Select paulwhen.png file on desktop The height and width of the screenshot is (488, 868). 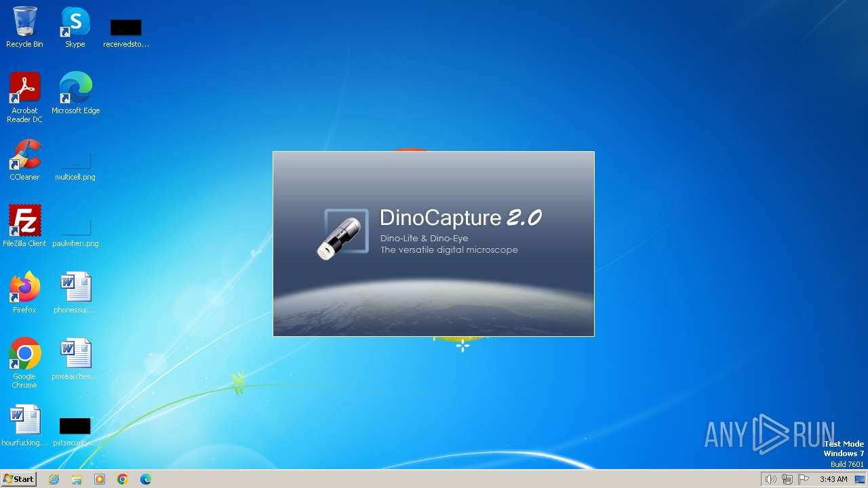(x=75, y=232)
